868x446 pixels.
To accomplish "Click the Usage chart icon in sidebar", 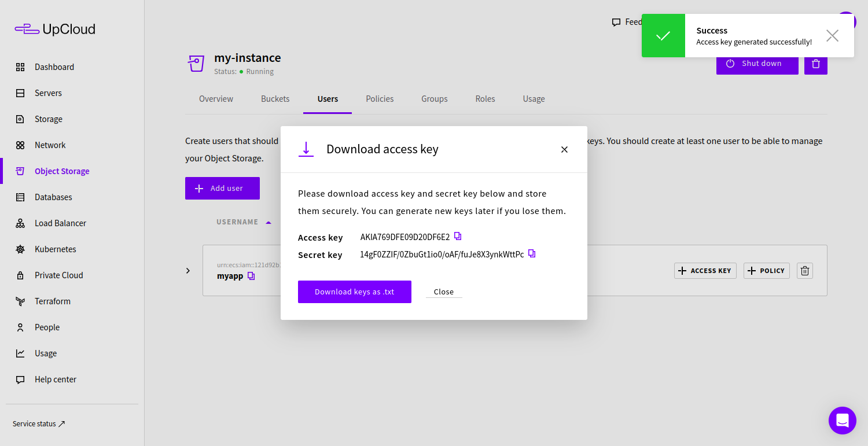I will pyautogui.click(x=20, y=353).
